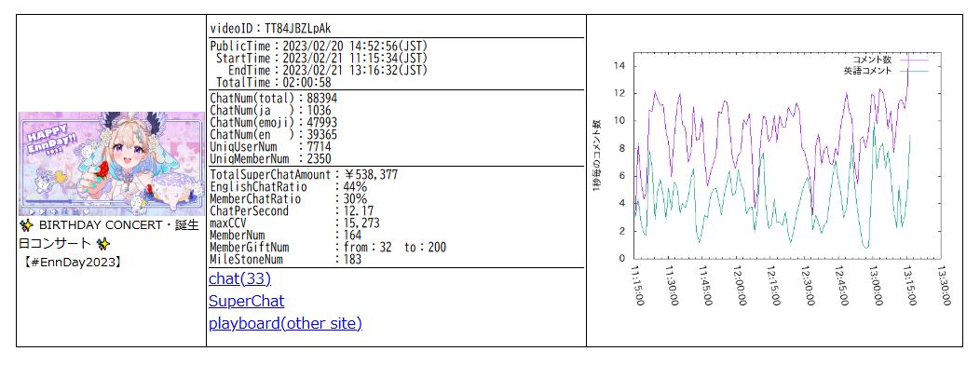Viewport: 980px width, 365px height.
Task: Click the green 英語コメント legend line
Action: (x=914, y=72)
